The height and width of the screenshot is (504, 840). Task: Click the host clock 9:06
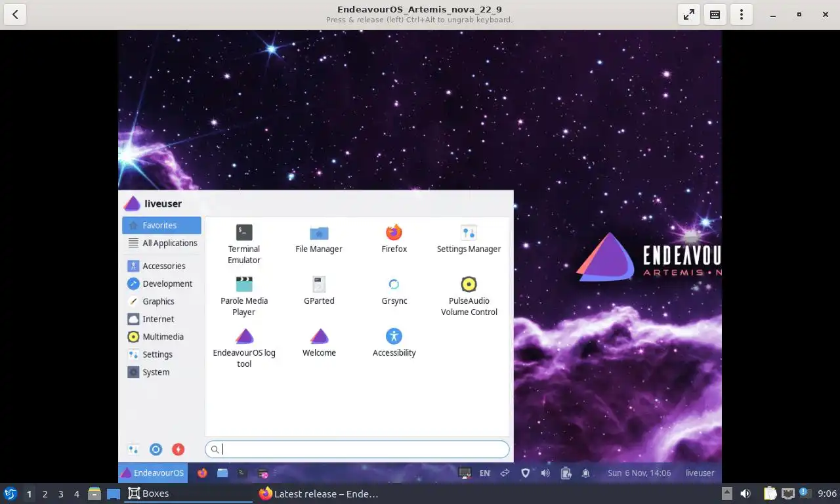click(x=827, y=493)
